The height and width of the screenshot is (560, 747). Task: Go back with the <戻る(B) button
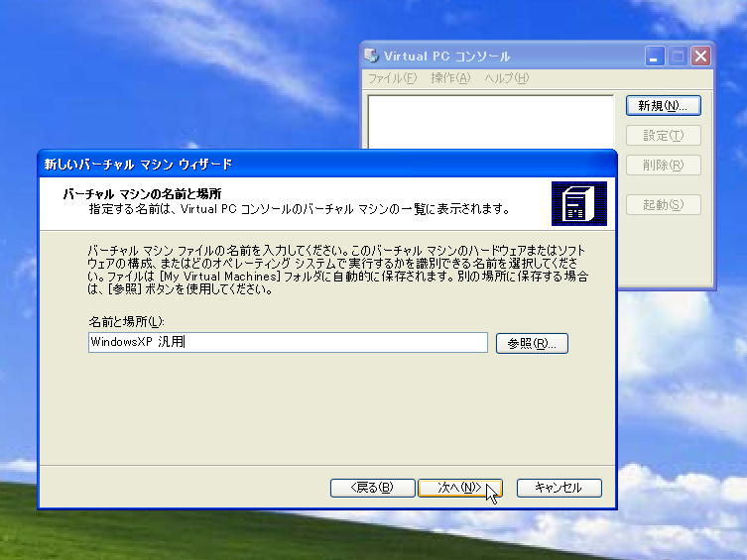coord(372,488)
